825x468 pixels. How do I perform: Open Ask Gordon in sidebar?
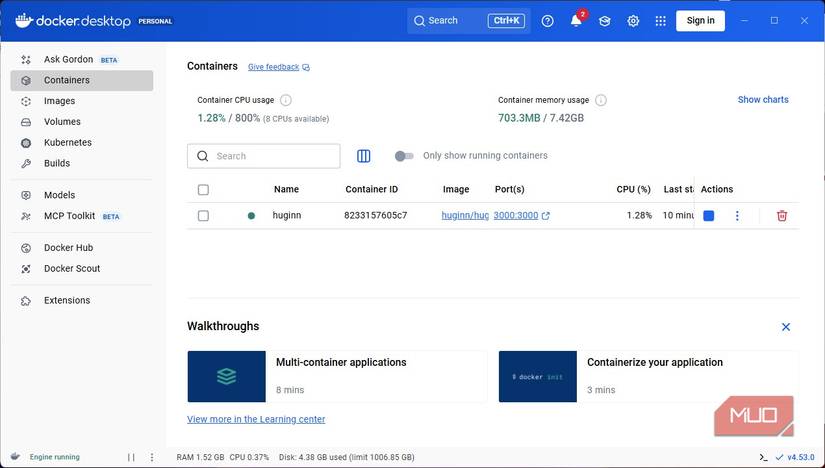coord(82,59)
